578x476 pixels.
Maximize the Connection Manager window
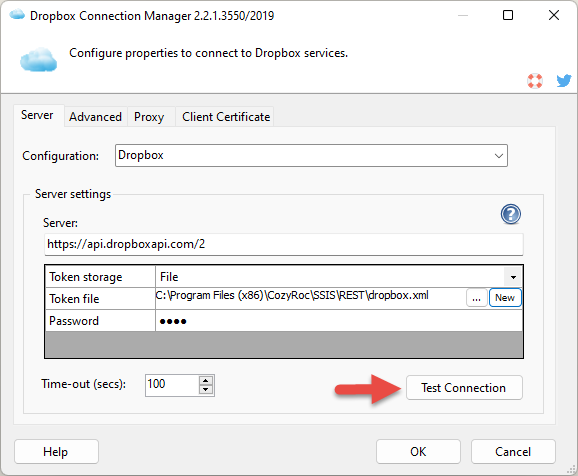[508, 15]
